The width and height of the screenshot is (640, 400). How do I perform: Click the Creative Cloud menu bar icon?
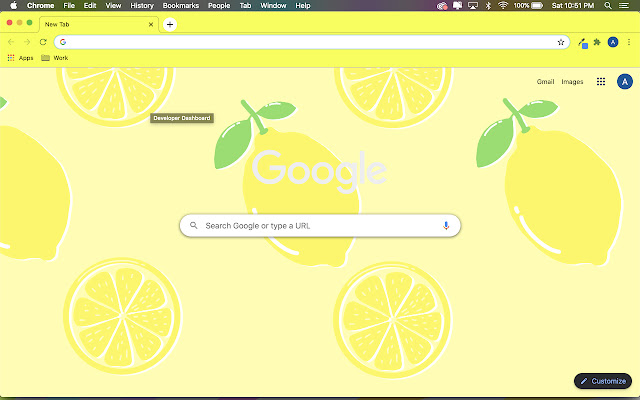click(442, 6)
